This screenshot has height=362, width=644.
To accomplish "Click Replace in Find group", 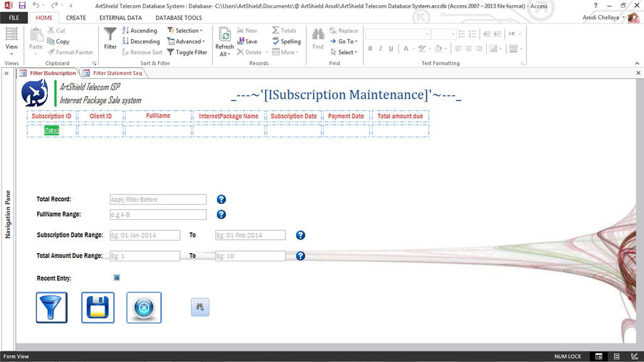I will point(344,30).
